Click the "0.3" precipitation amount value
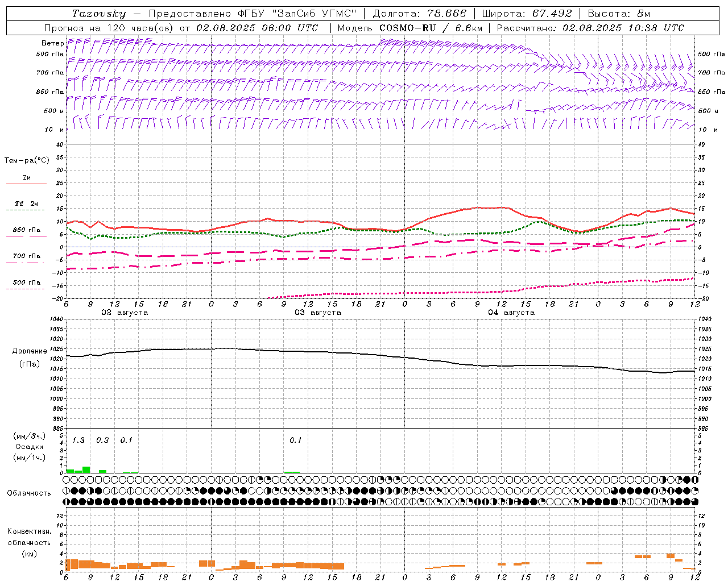Viewport: 728px width, 582px height. (102, 440)
